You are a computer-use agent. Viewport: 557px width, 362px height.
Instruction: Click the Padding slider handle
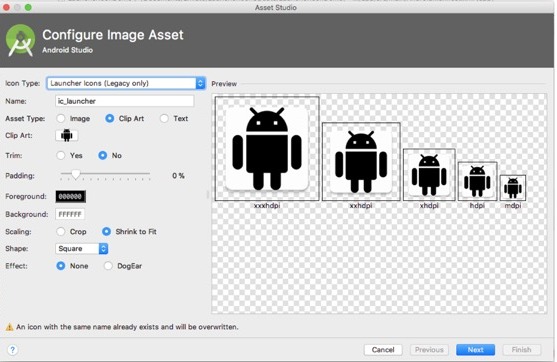tap(75, 174)
